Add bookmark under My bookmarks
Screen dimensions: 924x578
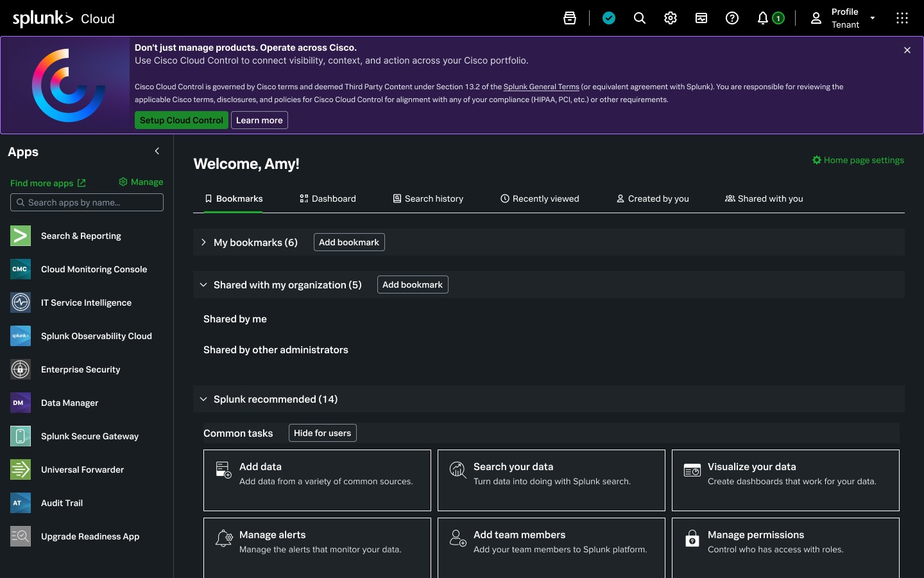pos(349,242)
